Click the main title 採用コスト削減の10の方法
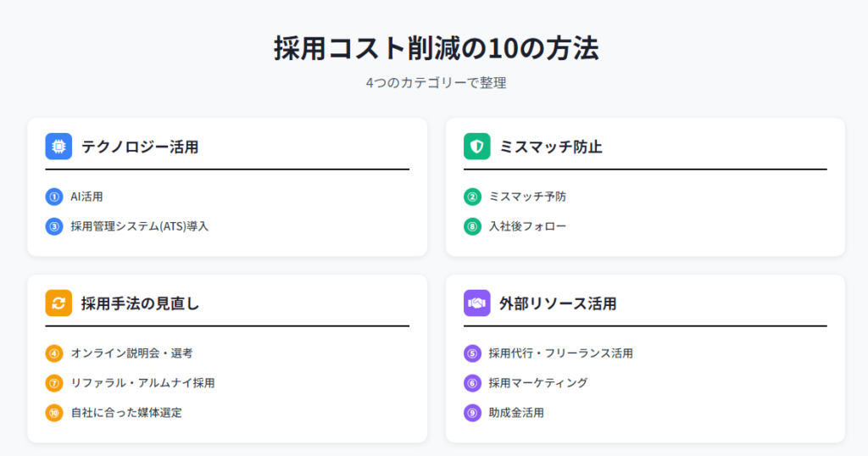Viewport: 868px width, 456px height. tap(436, 48)
